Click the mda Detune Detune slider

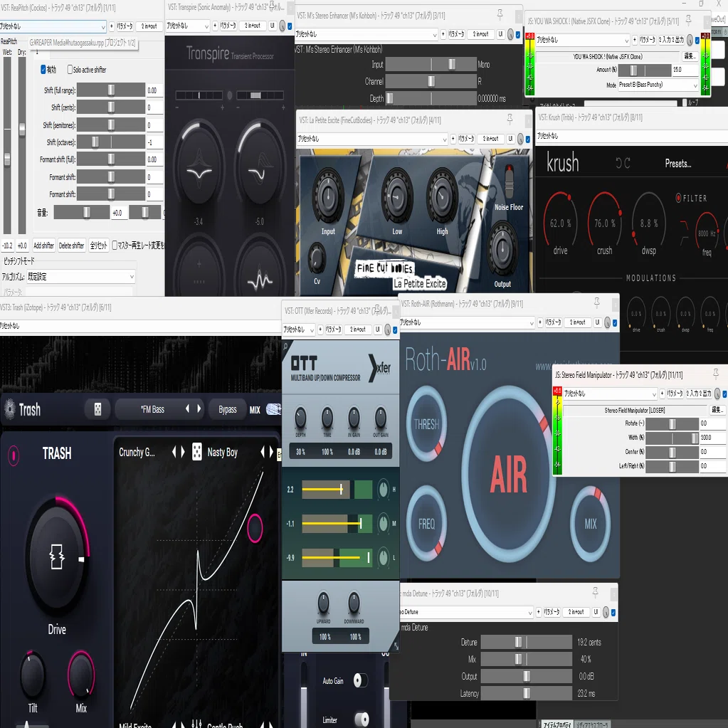pyautogui.click(x=526, y=642)
